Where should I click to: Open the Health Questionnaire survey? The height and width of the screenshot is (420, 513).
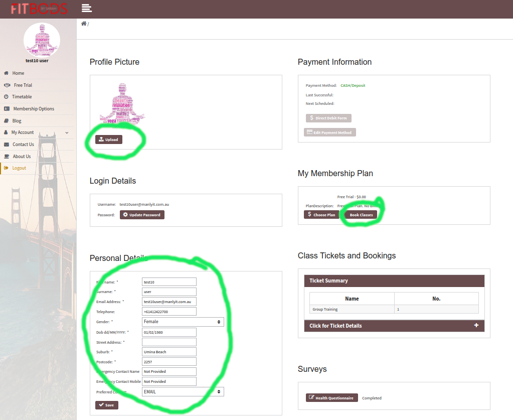pyautogui.click(x=332, y=398)
